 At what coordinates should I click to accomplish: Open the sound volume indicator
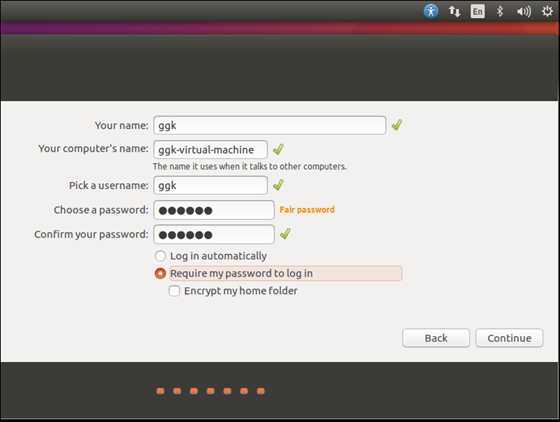[x=524, y=11]
